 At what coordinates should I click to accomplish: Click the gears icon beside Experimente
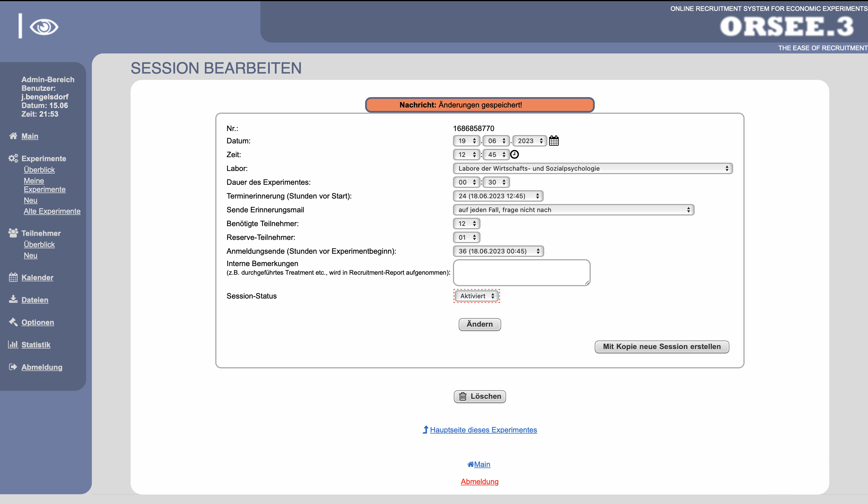pyautogui.click(x=13, y=158)
